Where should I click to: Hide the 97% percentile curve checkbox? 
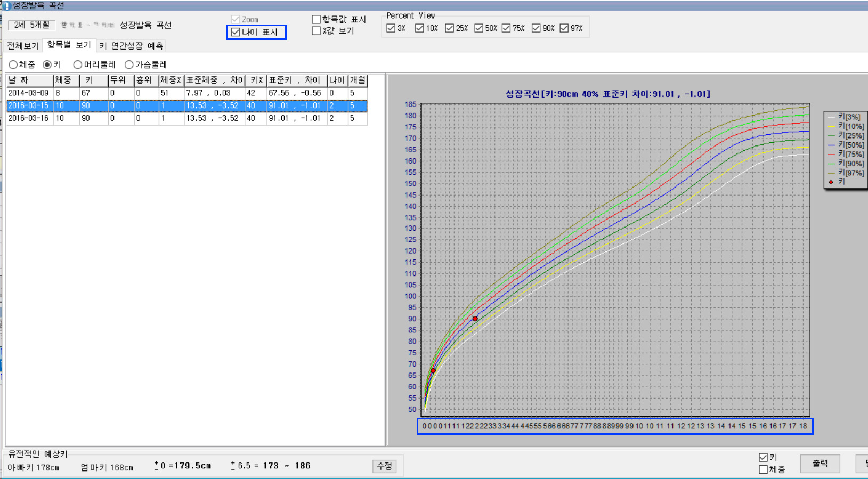point(564,28)
